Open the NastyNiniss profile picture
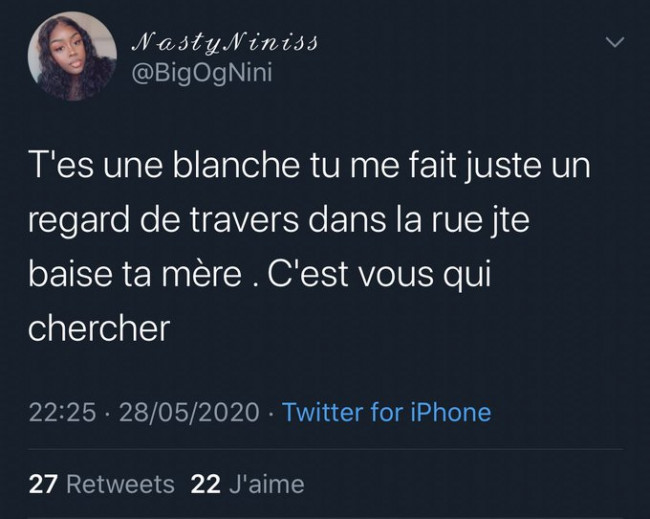650x519 pixels. 72,56
